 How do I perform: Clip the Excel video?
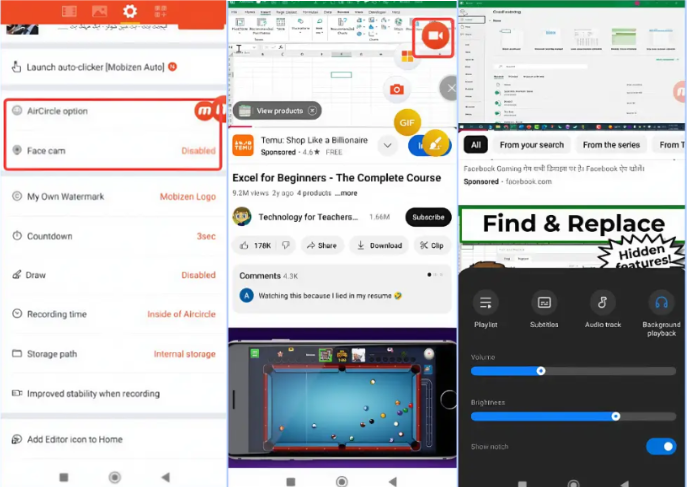click(432, 245)
